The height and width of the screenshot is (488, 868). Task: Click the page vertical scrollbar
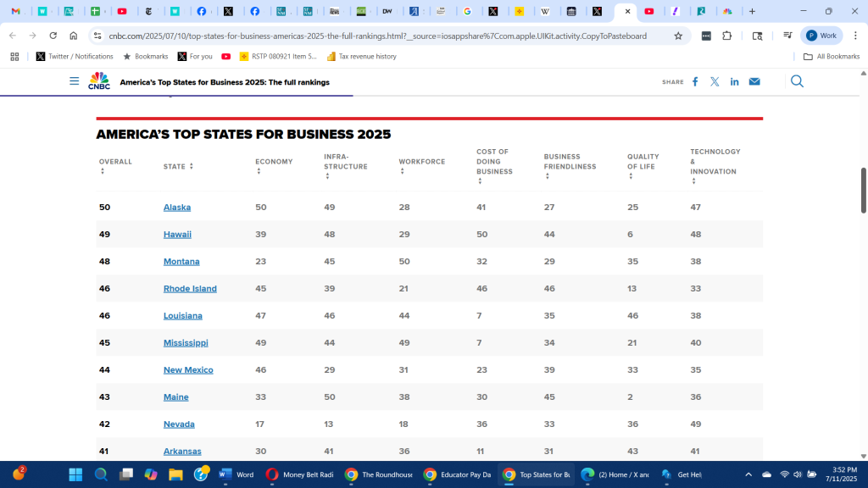(864, 191)
